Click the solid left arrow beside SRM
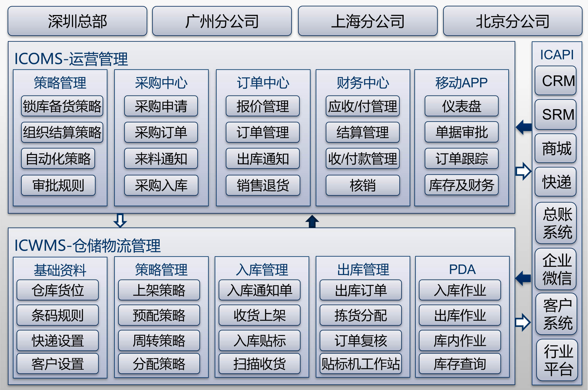The image size is (588, 390). pyautogui.click(x=524, y=127)
